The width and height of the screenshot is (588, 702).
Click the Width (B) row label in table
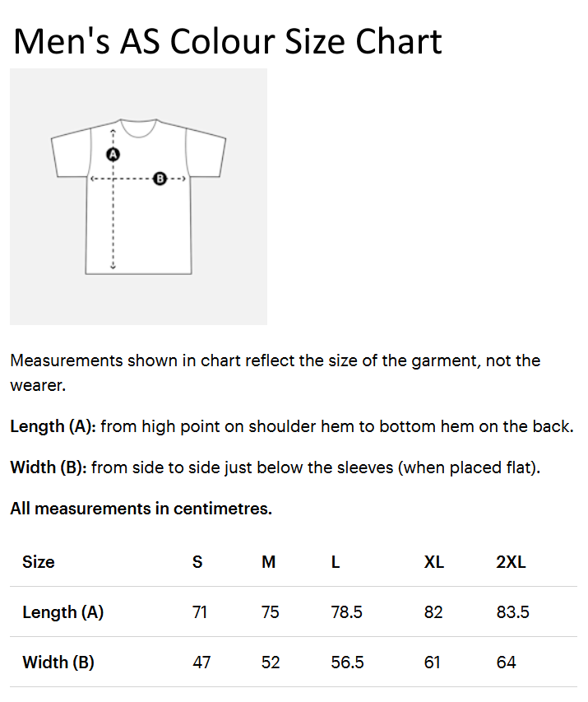pos(58,662)
